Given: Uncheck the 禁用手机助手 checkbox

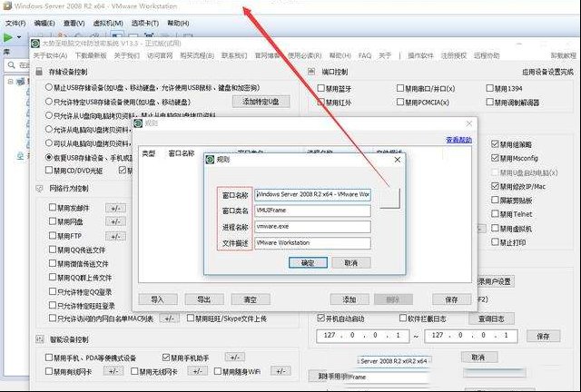Looking at the screenshot, I should coord(166,358).
